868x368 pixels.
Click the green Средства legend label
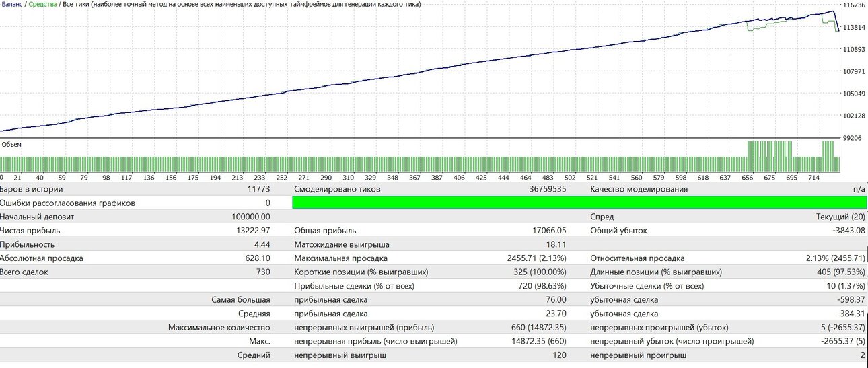click(42, 5)
